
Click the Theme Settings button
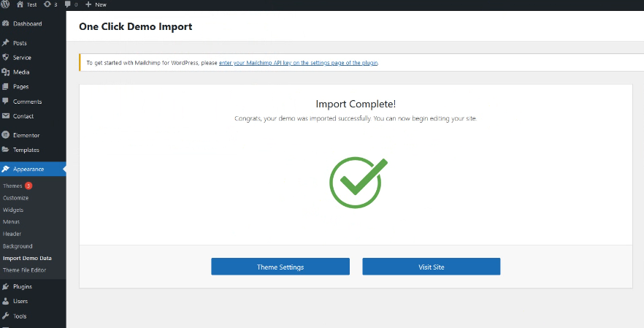click(280, 267)
